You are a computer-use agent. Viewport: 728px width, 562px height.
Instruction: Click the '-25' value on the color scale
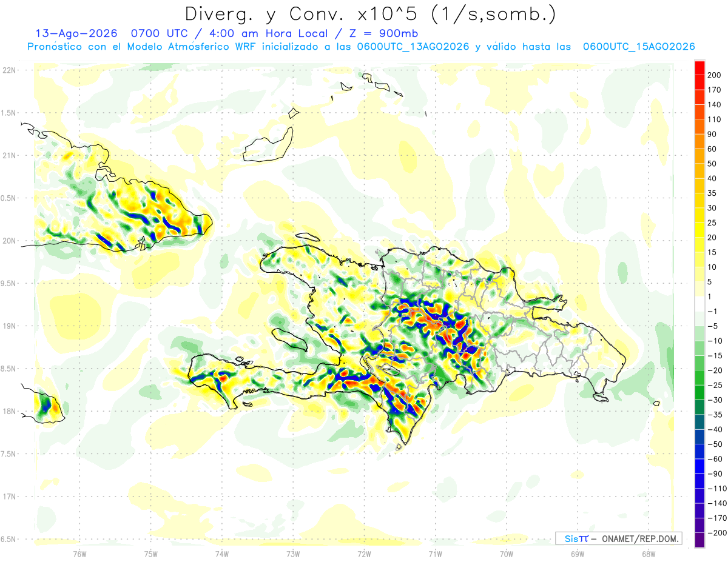click(x=715, y=386)
